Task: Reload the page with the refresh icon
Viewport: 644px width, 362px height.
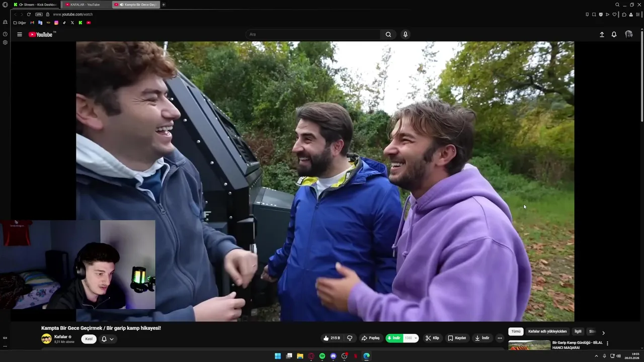Action: tap(29, 15)
